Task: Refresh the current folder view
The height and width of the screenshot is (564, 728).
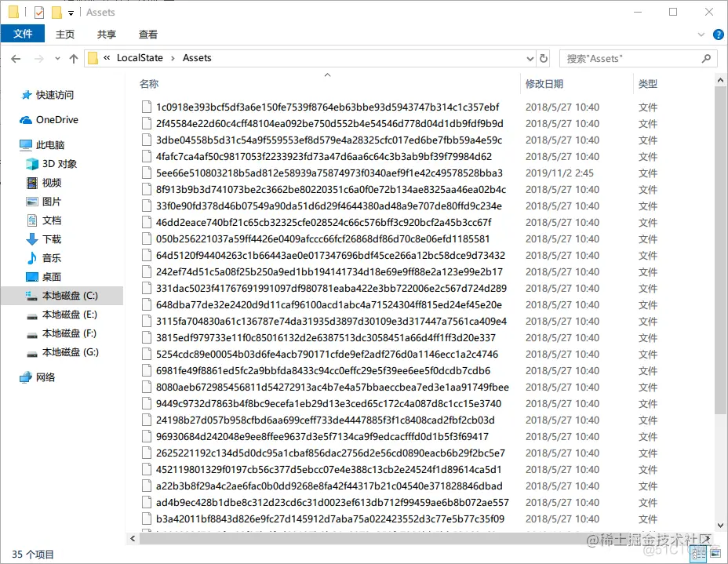Action: (543, 59)
